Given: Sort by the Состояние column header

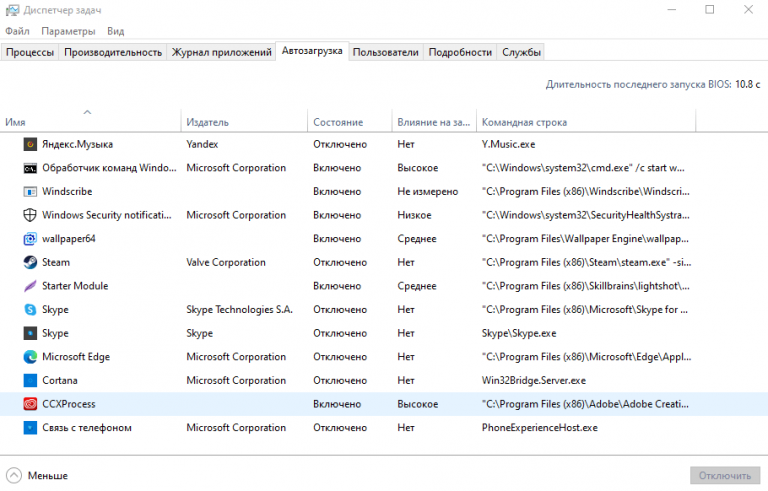Looking at the screenshot, I should tap(338, 122).
